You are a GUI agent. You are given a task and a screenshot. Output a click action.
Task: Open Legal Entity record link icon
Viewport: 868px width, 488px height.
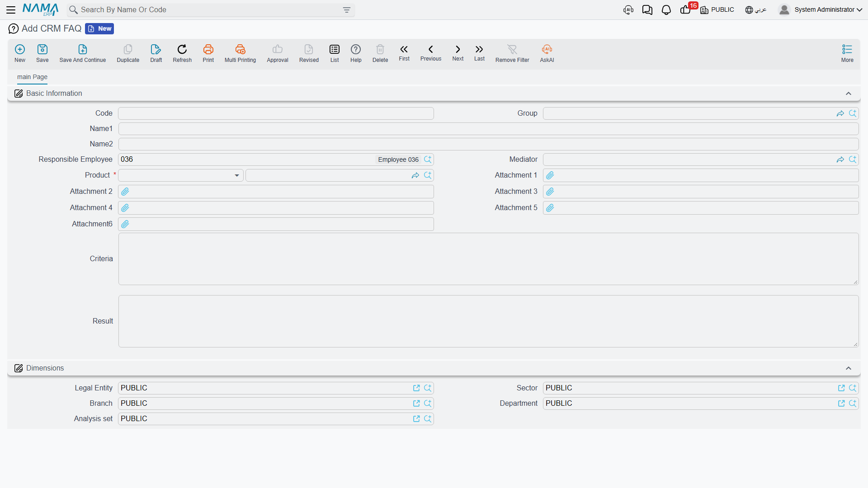[416, 388]
